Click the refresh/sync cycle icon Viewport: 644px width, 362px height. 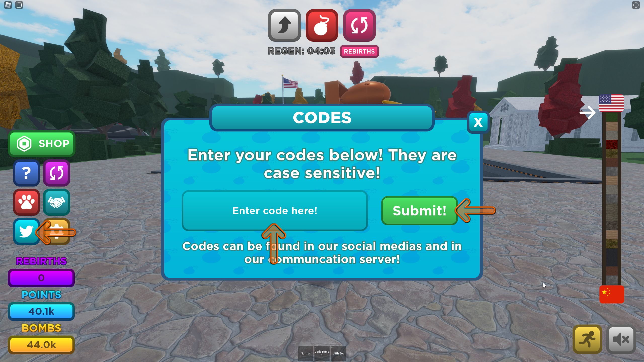[56, 172]
